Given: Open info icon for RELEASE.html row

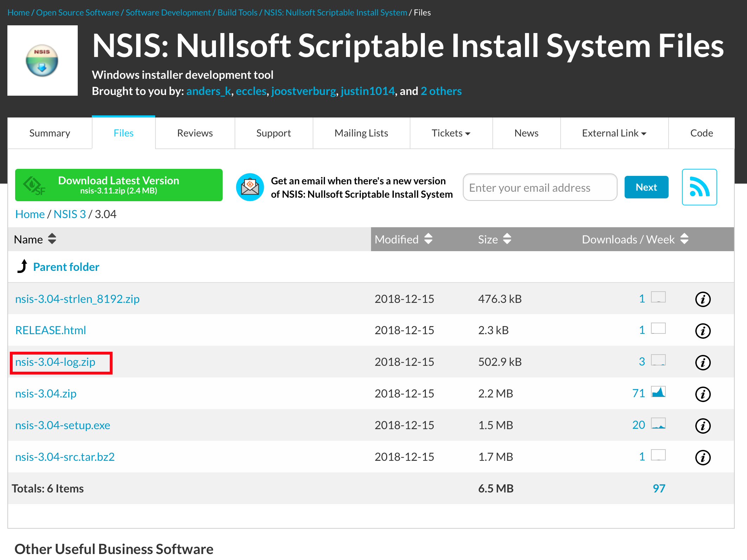Looking at the screenshot, I should click(x=703, y=331).
